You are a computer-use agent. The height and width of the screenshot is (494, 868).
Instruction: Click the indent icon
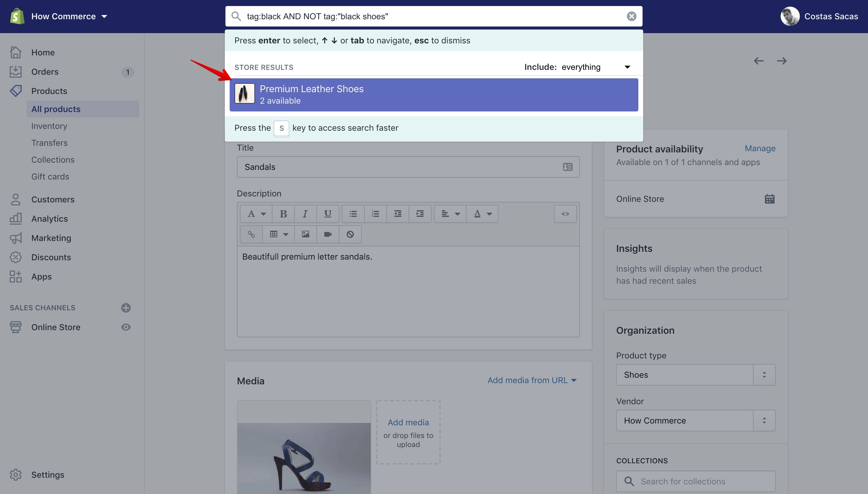point(420,214)
